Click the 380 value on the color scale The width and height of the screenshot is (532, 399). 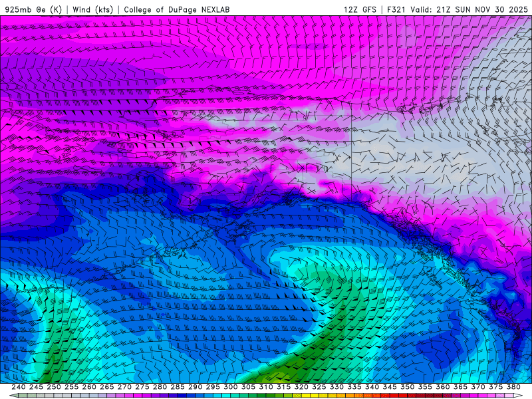click(x=513, y=387)
